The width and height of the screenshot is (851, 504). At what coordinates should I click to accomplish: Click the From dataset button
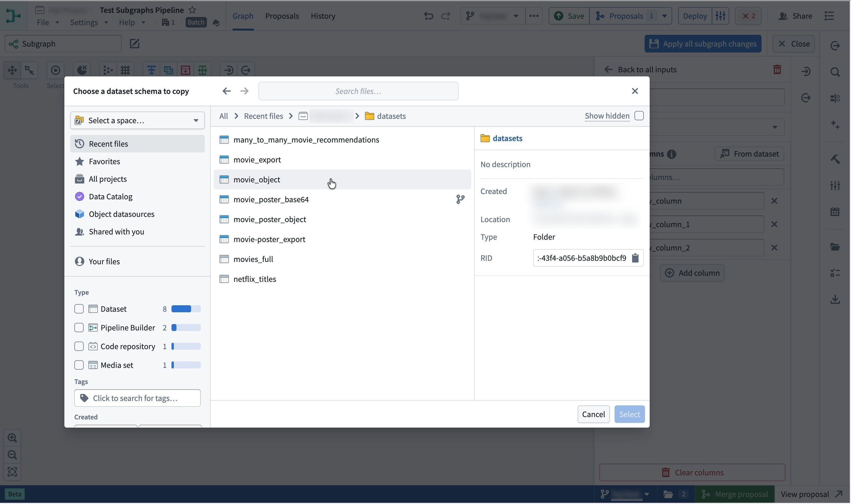coord(749,154)
